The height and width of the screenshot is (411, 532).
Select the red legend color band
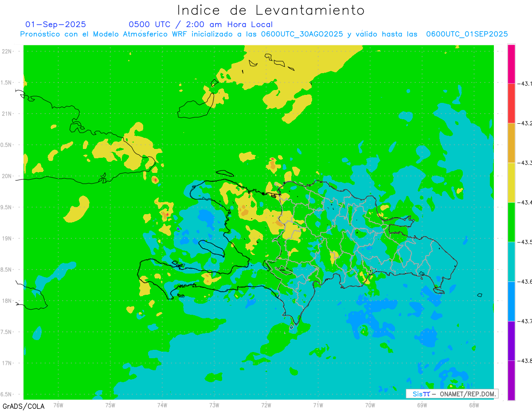tap(511, 103)
